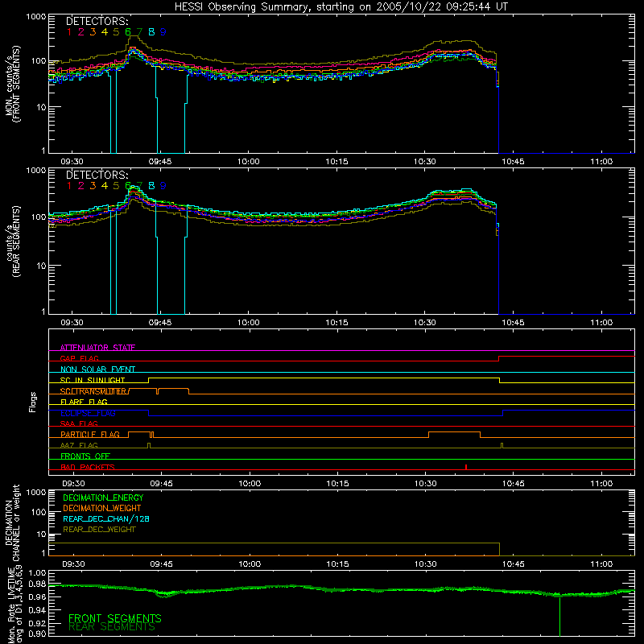Select olive detector number 5 in front segments legend
Image resolution: width=644 pixels, height=644 pixels.
tap(116, 32)
